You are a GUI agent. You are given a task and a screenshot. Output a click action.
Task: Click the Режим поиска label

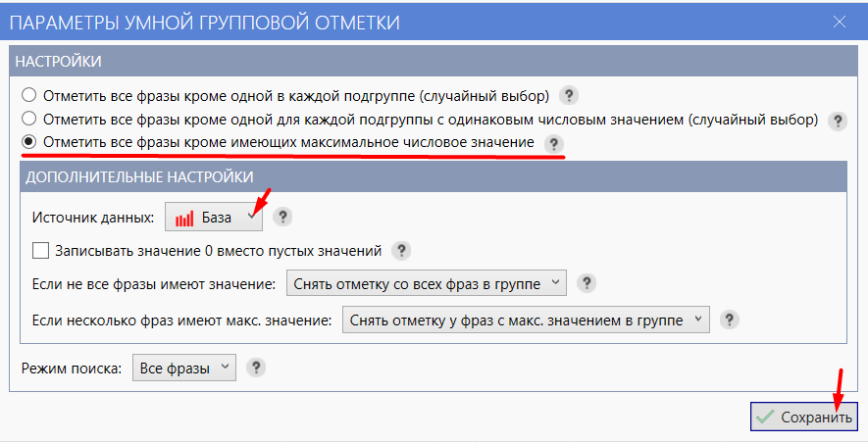[x=72, y=368]
